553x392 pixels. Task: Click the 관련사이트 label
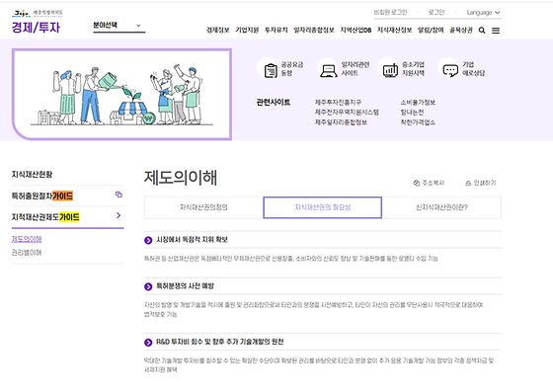[273, 103]
